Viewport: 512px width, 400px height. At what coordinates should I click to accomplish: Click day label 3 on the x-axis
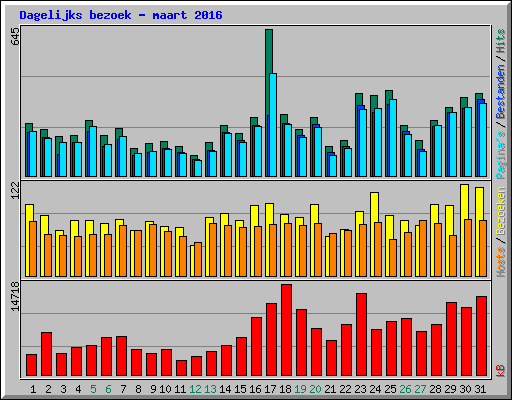coord(63,389)
